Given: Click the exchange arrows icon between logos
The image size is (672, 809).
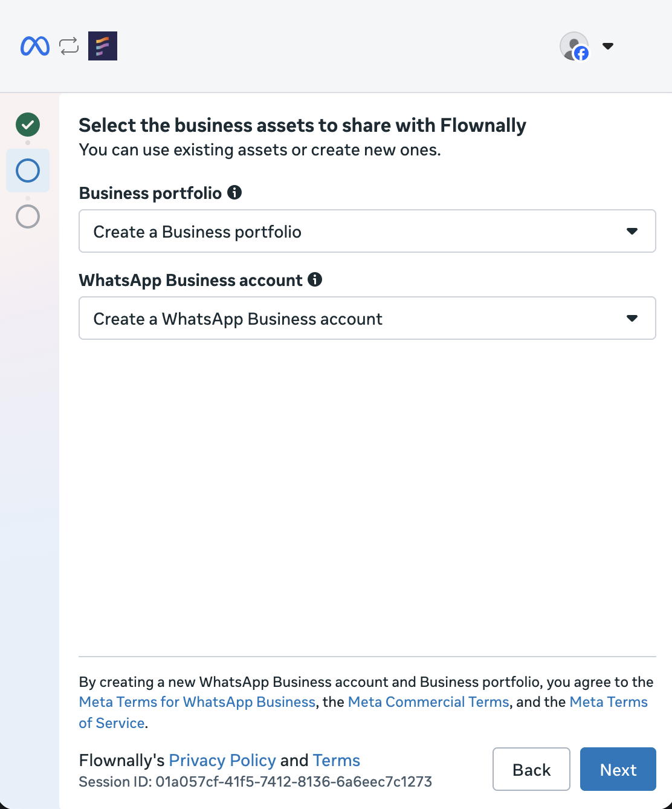Looking at the screenshot, I should click(69, 46).
